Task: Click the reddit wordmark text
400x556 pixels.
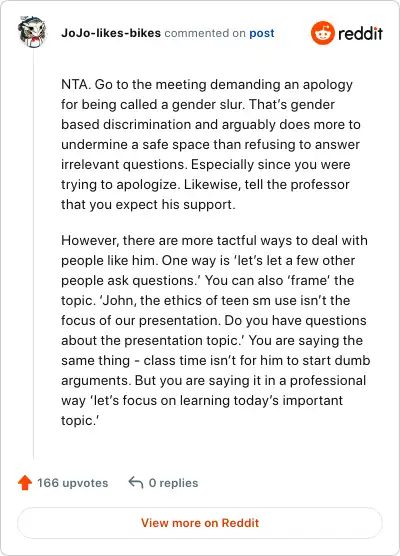Action: [x=360, y=33]
